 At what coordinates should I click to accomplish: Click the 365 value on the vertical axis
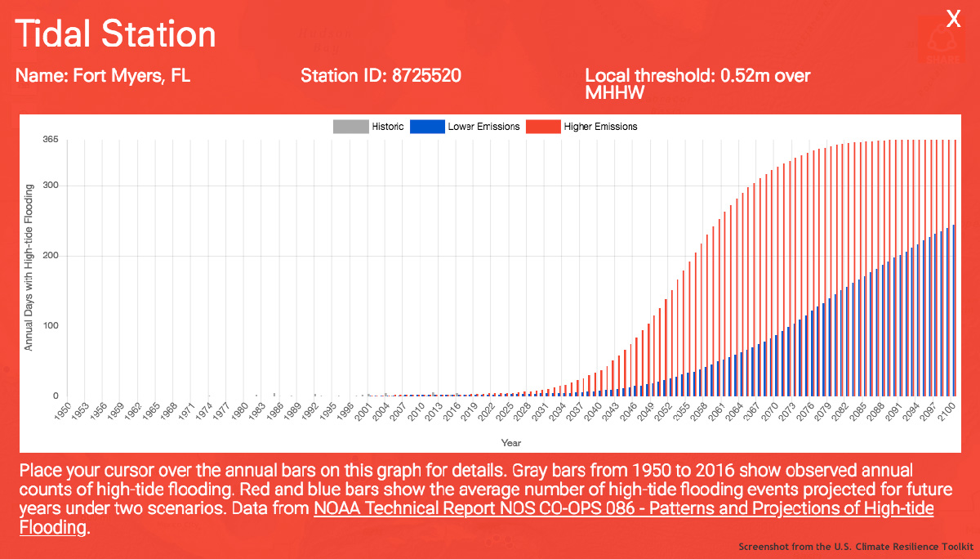(x=50, y=140)
